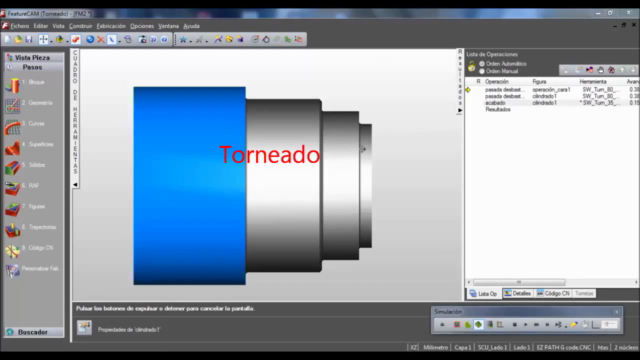The height and width of the screenshot is (360, 640).
Task: Click the red checkmark toolbar icon
Action: (x=76, y=40)
